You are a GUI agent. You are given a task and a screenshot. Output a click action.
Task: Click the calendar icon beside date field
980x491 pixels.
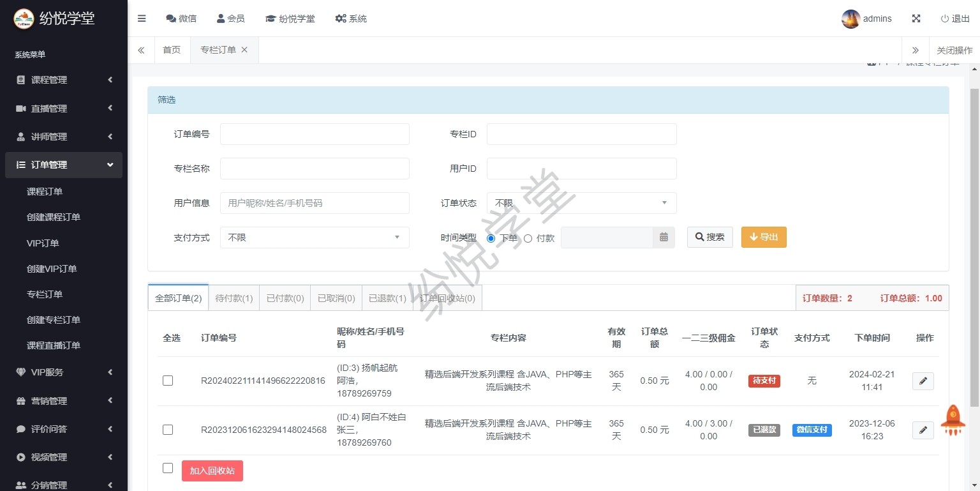(x=664, y=238)
